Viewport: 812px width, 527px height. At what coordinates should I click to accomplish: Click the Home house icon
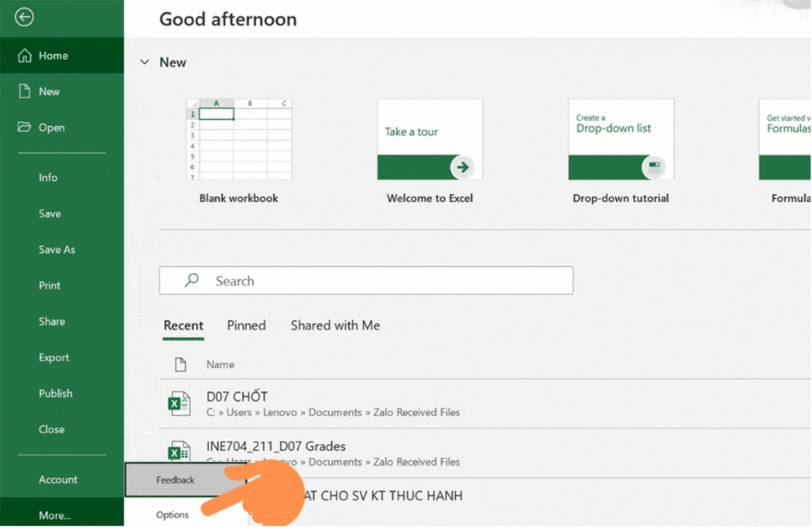(x=25, y=55)
